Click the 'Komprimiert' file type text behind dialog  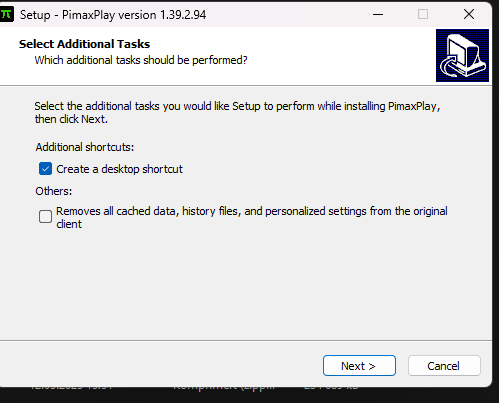click(224, 387)
